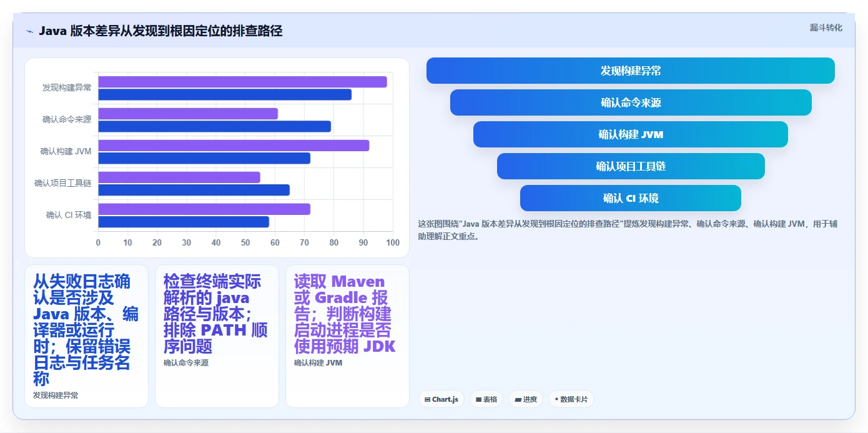Image resolution: width=868 pixels, height=433 pixels.
Task: Select the 确认项目工具链 funnel stage
Action: click(631, 166)
